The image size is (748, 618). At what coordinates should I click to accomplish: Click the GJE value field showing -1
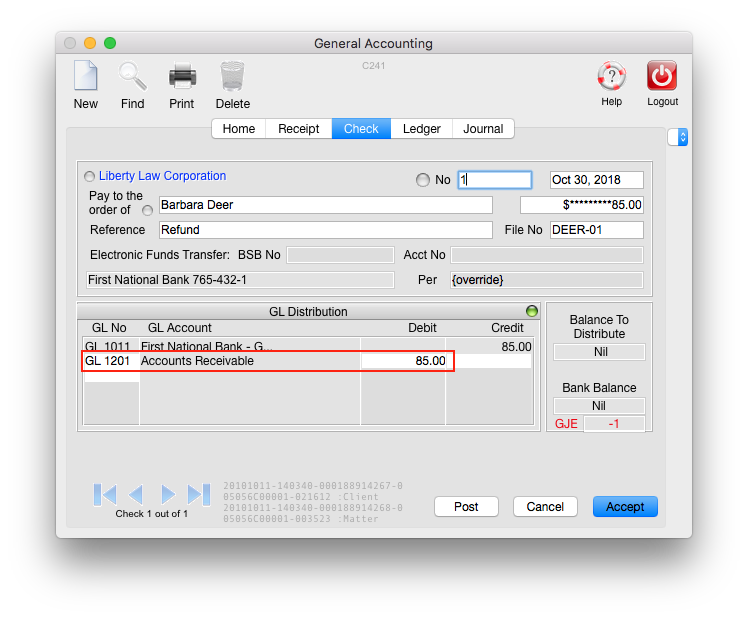(x=614, y=424)
